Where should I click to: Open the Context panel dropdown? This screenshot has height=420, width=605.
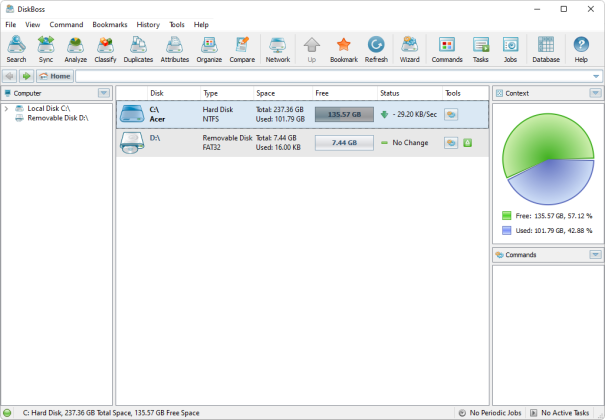coord(595,93)
